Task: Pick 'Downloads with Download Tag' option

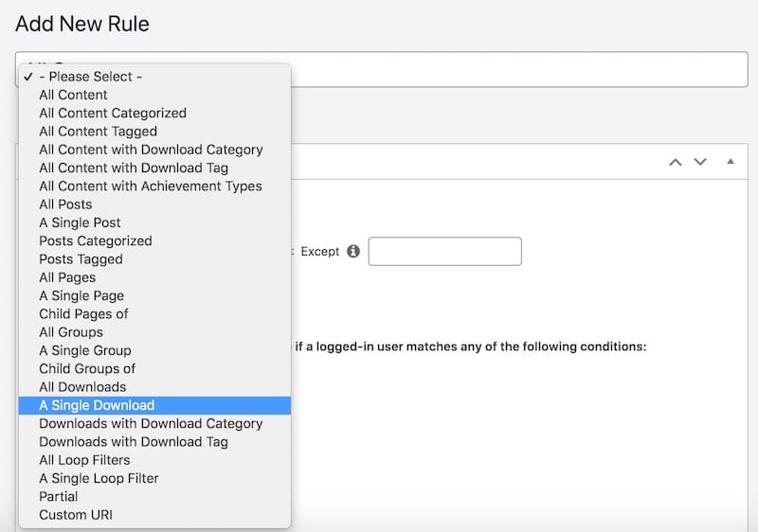Action: click(x=134, y=441)
